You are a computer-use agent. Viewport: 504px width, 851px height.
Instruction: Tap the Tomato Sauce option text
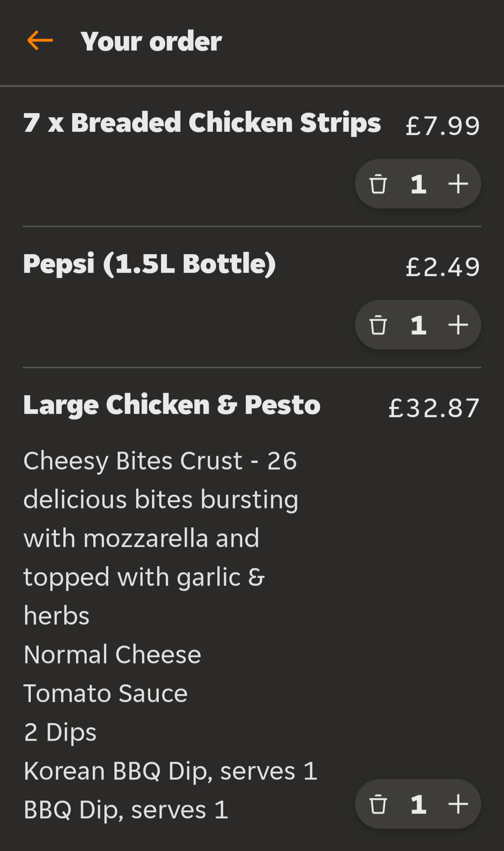coord(105,693)
